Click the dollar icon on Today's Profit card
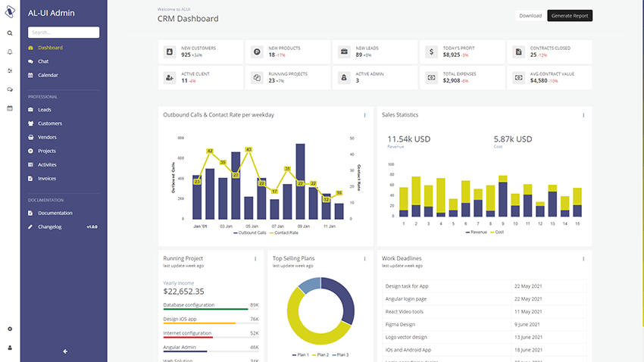This screenshot has width=644, height=362. pyautogui.click(x=431, y=51)
